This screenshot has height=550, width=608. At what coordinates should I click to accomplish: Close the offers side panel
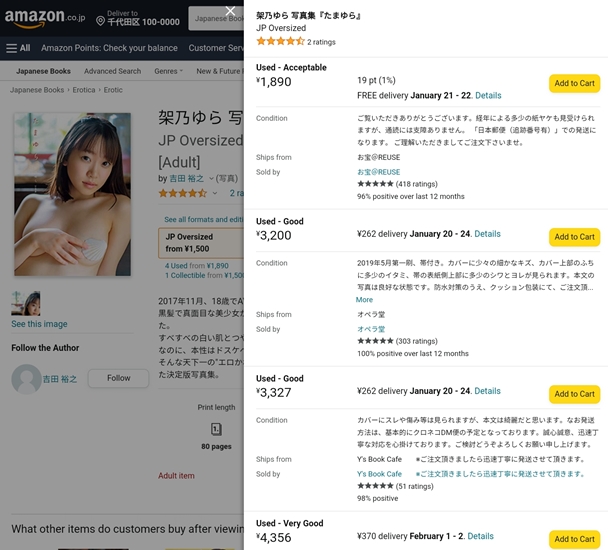coord(230,11)
